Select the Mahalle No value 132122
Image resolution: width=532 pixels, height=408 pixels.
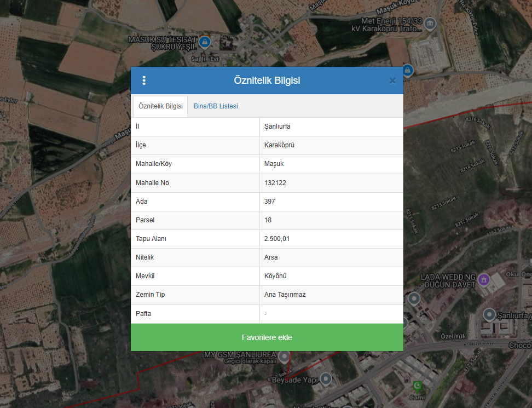(275, 182)
